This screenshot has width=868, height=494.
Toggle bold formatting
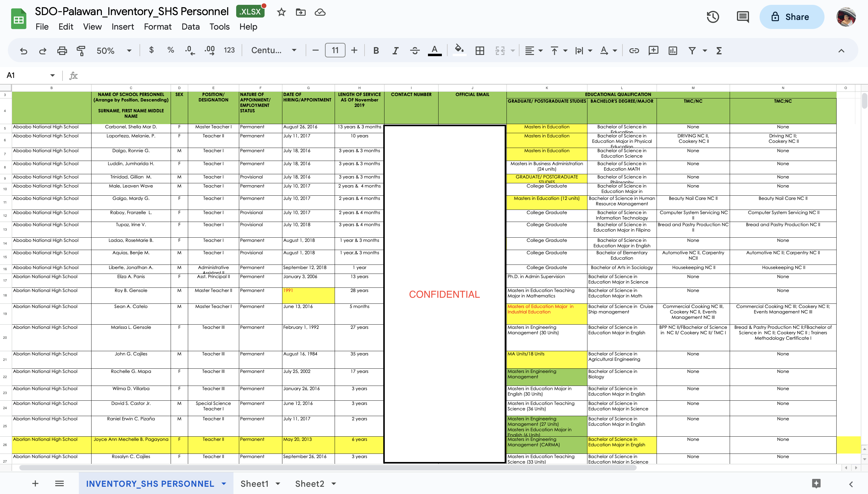pyautogui.click(x=376, y=50)
